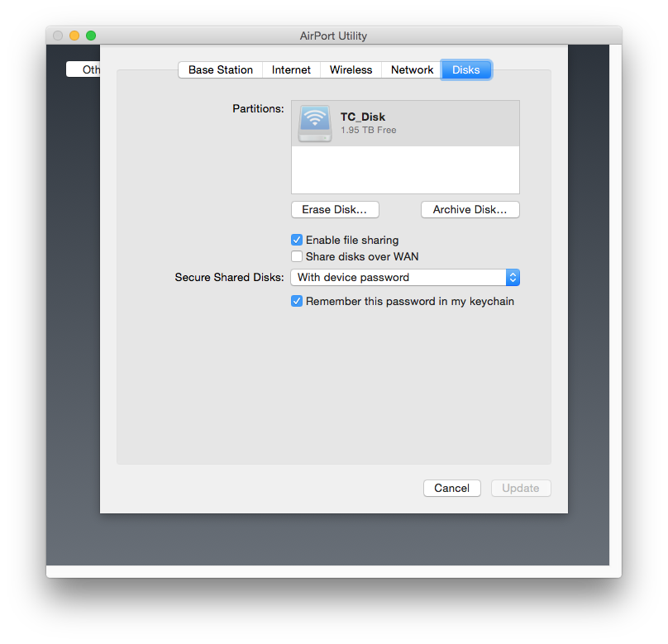Image resolution: width=668 pixels, height=644 pixels.
Task: Click the Disks tab
Action: point(466,69)
